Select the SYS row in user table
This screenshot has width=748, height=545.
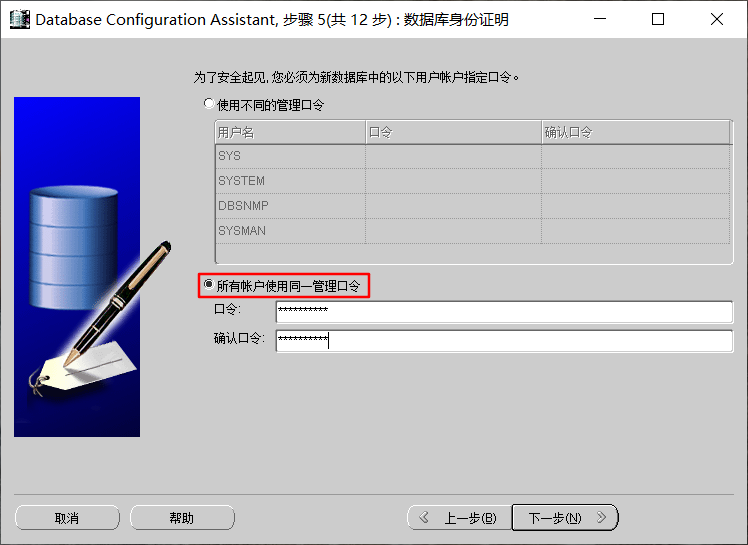tap(473, 156)
